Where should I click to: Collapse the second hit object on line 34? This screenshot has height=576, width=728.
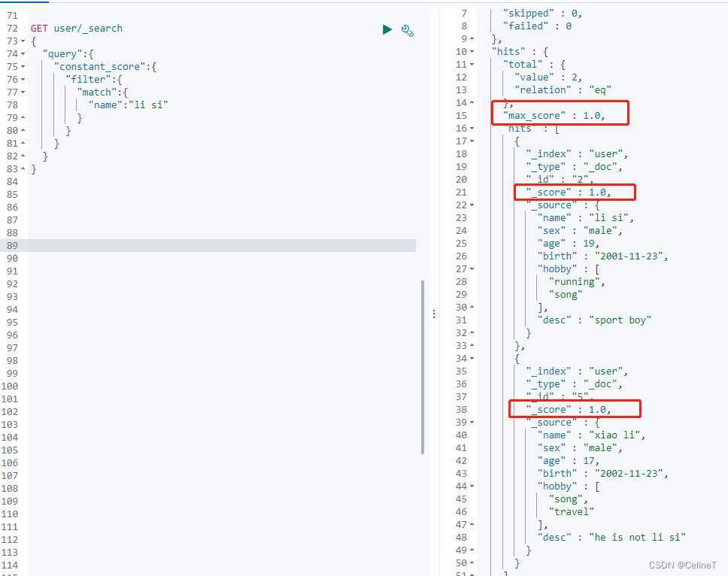[x=473, y=358]
